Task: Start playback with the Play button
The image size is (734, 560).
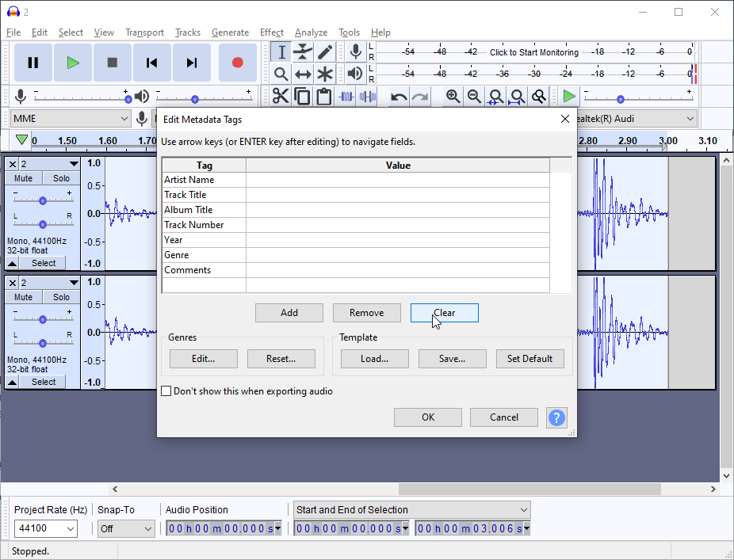Action: (73, 63)
